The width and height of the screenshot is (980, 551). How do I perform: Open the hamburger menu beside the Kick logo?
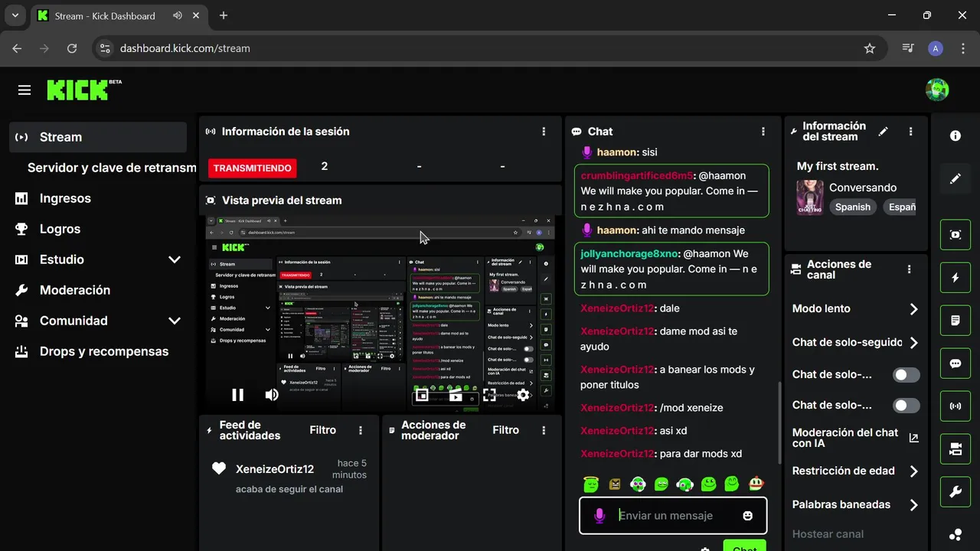[24, 90]
